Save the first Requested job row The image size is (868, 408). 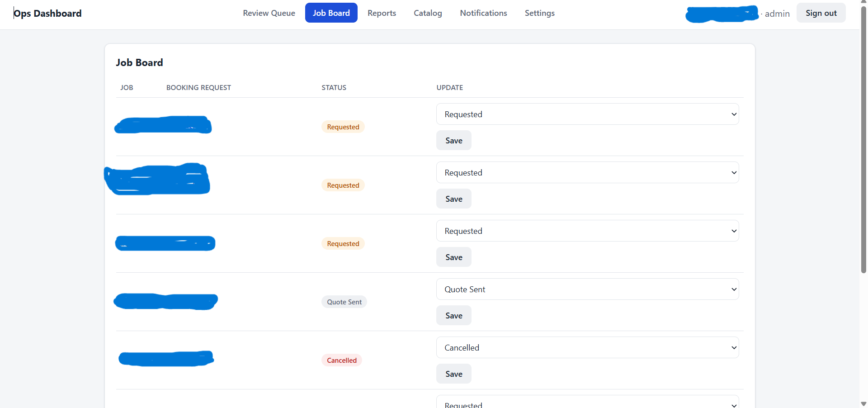coord(453,140)
